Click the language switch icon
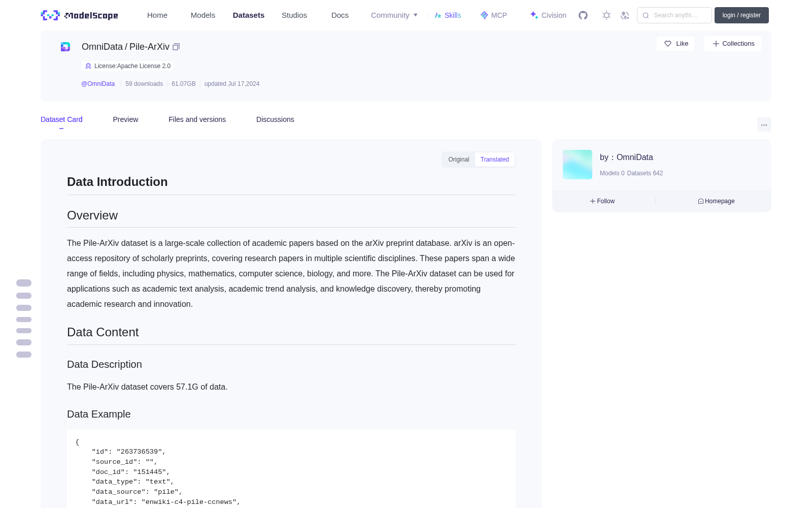The height and width of the screenshot is (508, 812). [625, 15]
